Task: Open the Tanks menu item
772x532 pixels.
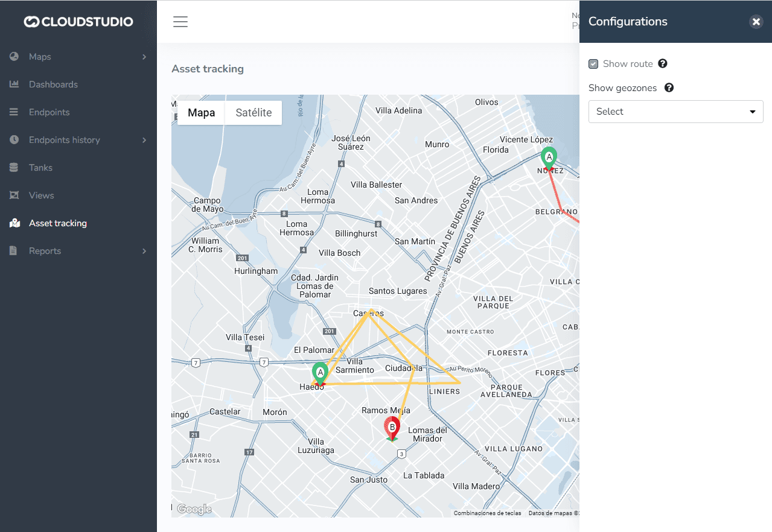Action: click(78, 168)
